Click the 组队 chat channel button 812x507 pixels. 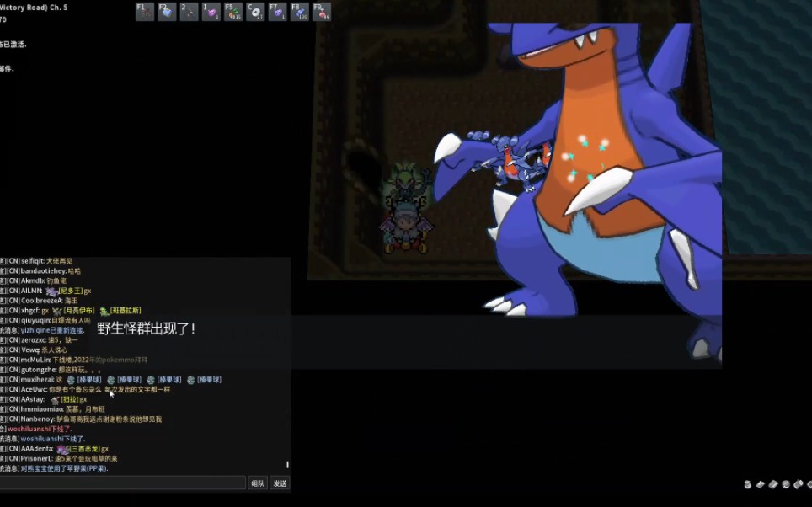258,483
